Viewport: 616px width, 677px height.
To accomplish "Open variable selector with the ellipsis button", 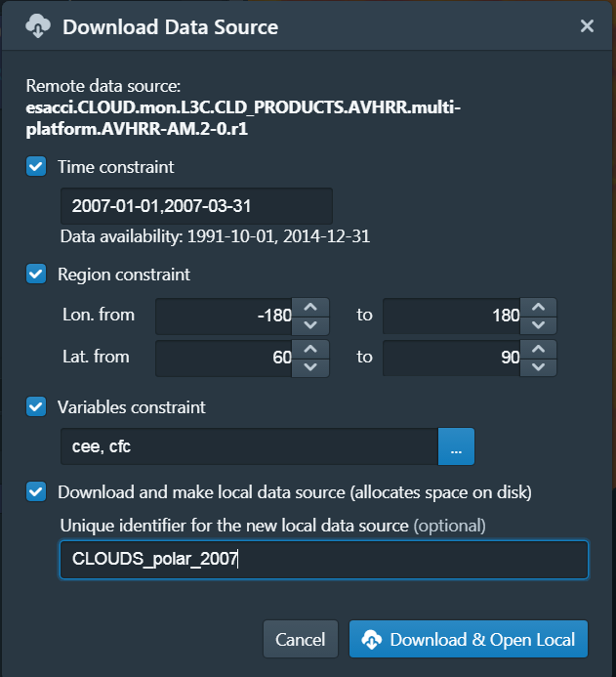I will 457,446.
